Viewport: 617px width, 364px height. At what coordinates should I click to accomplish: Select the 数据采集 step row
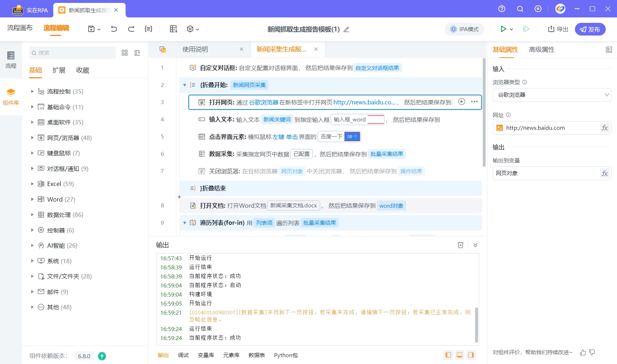[x=330, y=154]
